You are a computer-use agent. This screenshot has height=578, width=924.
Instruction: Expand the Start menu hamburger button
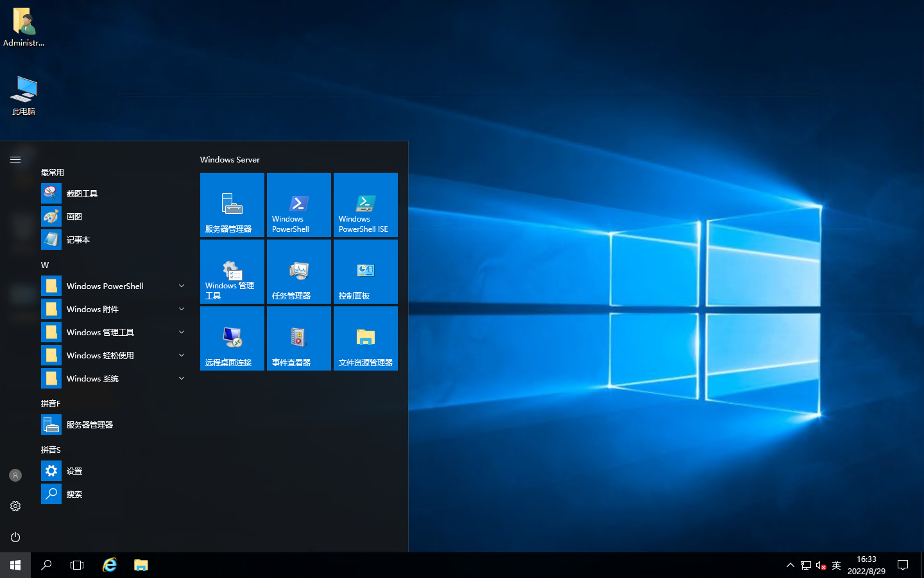pos(15,159)
